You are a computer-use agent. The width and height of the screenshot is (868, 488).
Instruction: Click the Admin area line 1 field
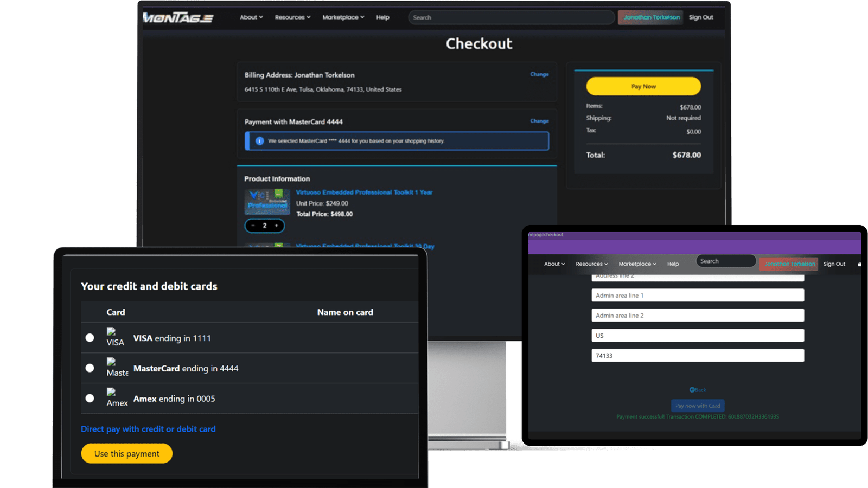pos(698,296)
